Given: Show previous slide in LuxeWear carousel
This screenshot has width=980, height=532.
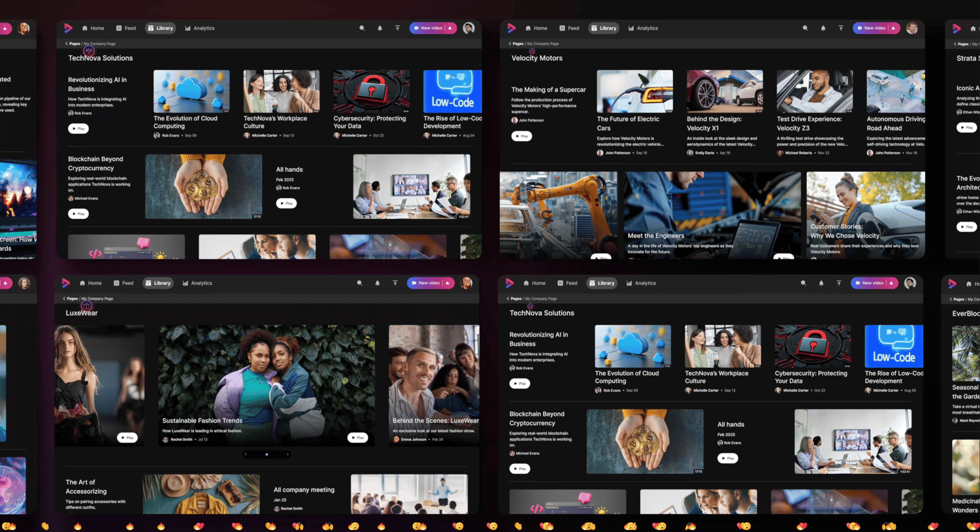Looking at the screenshot, I should tap(245, 454).
